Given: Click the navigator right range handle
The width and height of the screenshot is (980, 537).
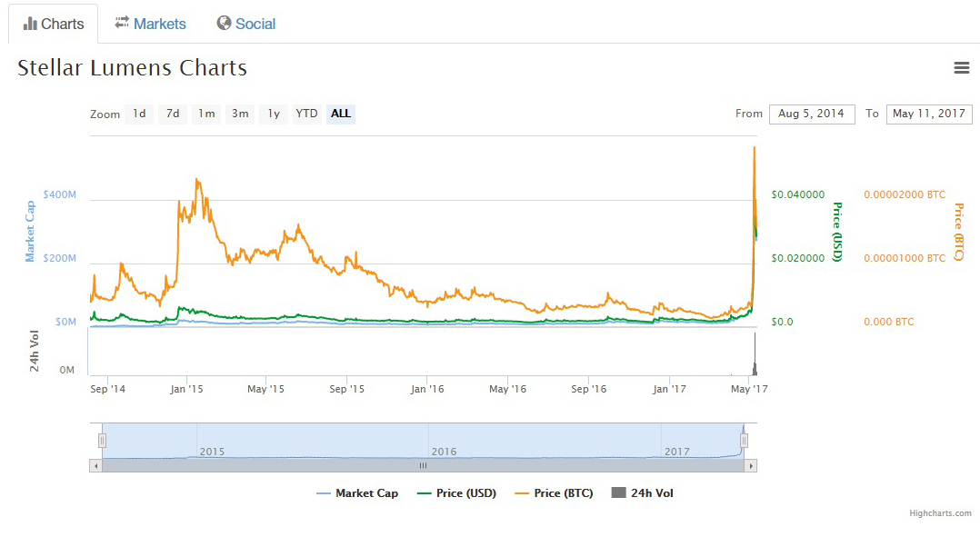Looking at the screenshot, I should [x=744, y=441].
